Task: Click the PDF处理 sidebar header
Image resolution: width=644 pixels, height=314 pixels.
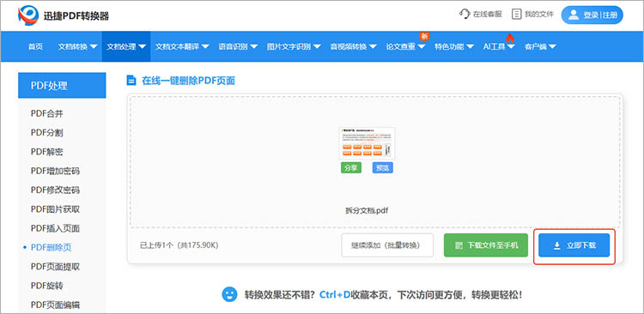Action: pyautogui.click(x=62, y=86)
